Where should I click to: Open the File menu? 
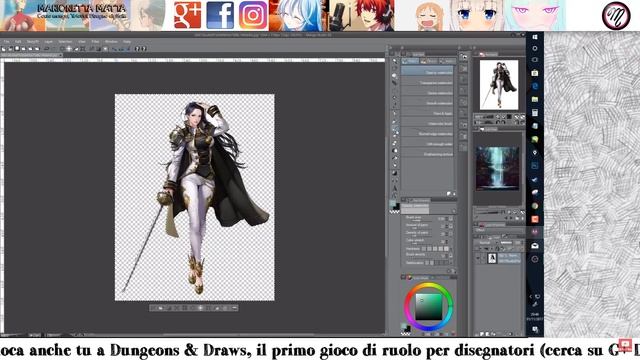pyautogui.click(x=6, y=42)
